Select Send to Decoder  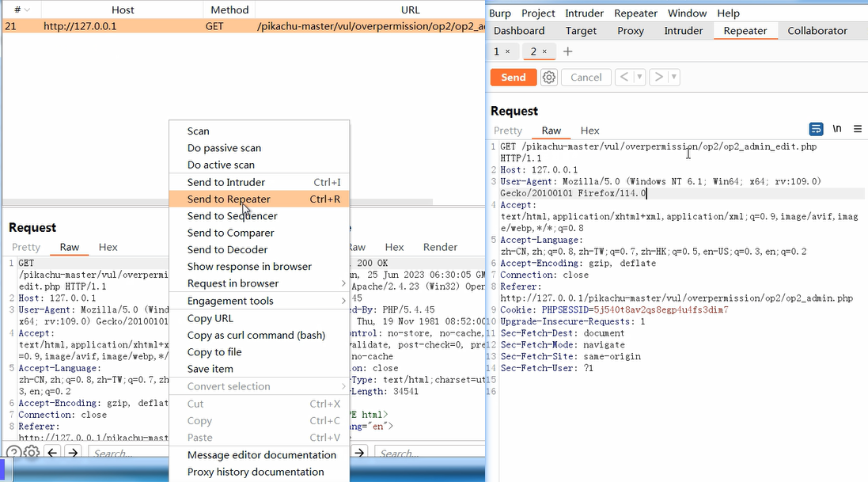tap(259, 250)
